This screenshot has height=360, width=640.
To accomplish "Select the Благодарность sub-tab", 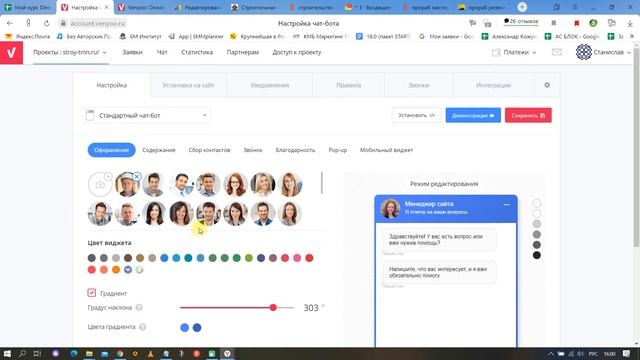I will (296, 150).
